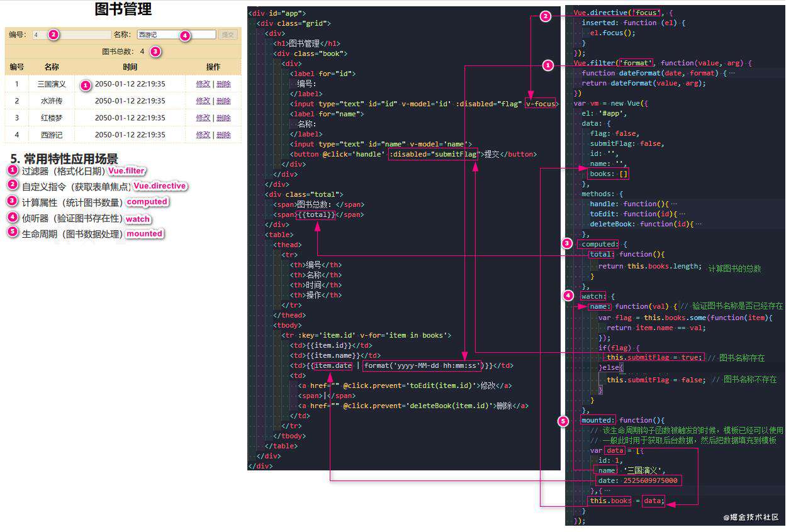
Task: Click the 提交 submit button
Action: coord(228,35)
